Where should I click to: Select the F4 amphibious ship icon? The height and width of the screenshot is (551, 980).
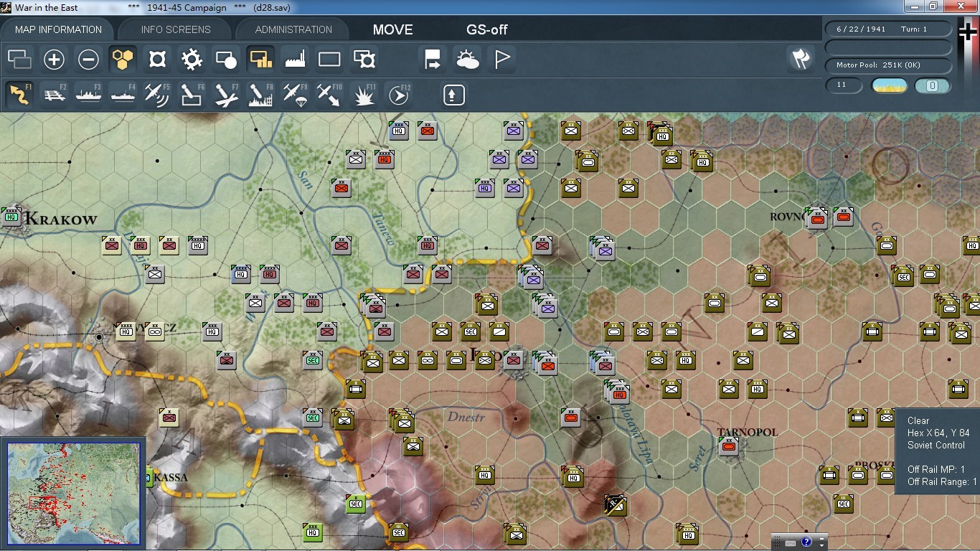pyautogui.click(x=123, y=95)
